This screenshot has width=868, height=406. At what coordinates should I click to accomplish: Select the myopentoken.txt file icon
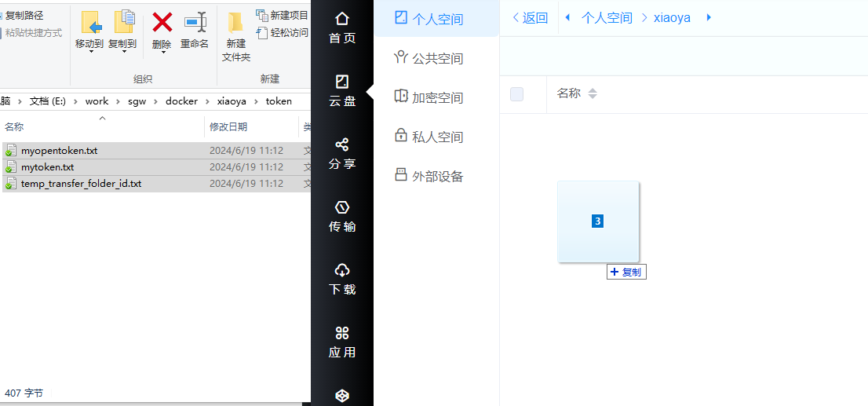coord(10,151)
